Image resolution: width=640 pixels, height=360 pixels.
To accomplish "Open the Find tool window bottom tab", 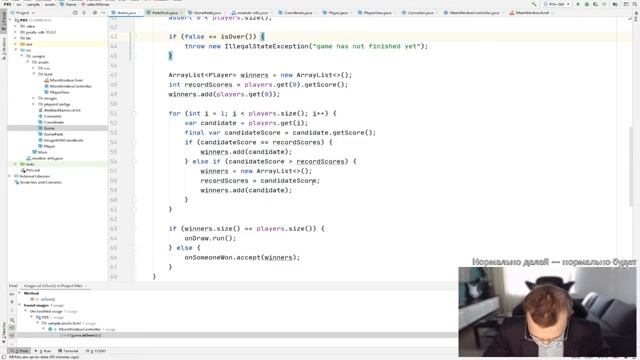I will click(20, 351).
